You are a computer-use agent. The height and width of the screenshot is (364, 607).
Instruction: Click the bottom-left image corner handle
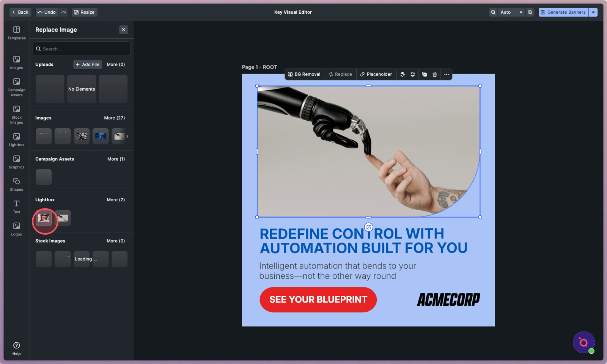click(x=257, y=217)
